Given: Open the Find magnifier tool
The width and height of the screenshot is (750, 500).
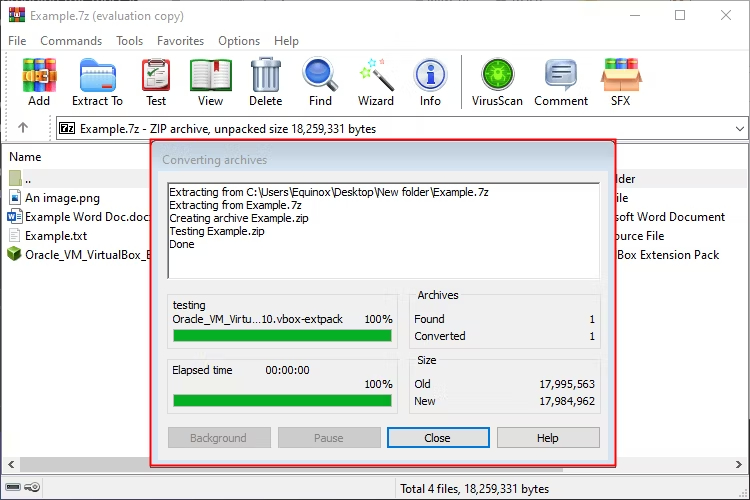Looking at the screenshot, I should [x=320, y=75].
